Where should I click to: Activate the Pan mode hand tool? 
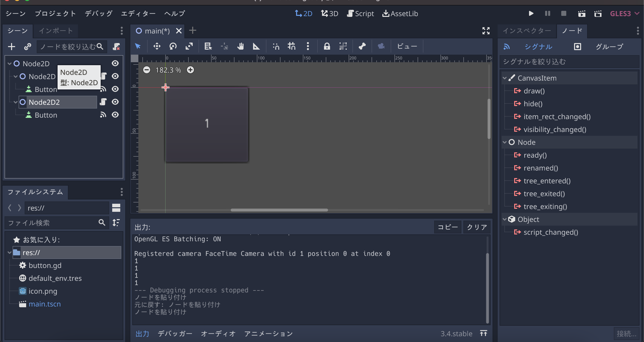[240, 46]
